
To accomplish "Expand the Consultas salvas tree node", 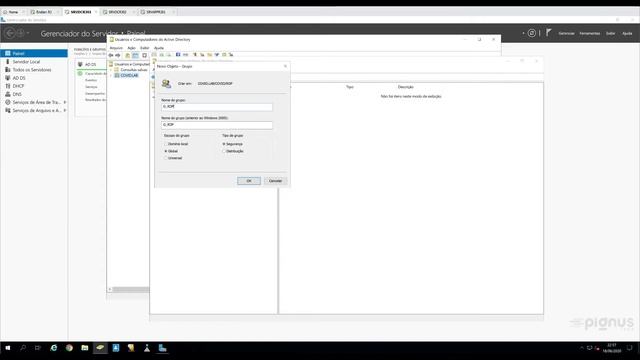I will [111, 70].
